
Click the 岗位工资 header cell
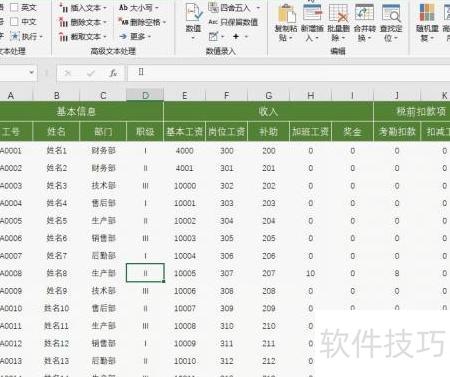point(227,132)
